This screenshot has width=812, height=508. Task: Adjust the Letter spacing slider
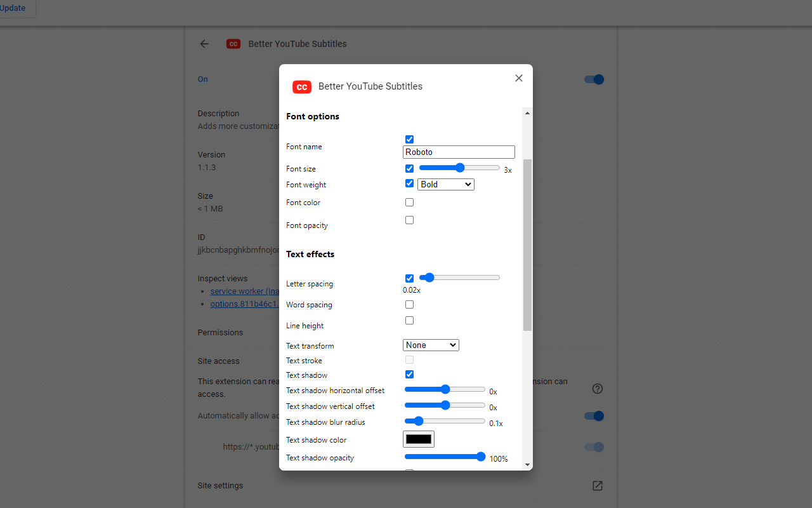coord(459,277)
